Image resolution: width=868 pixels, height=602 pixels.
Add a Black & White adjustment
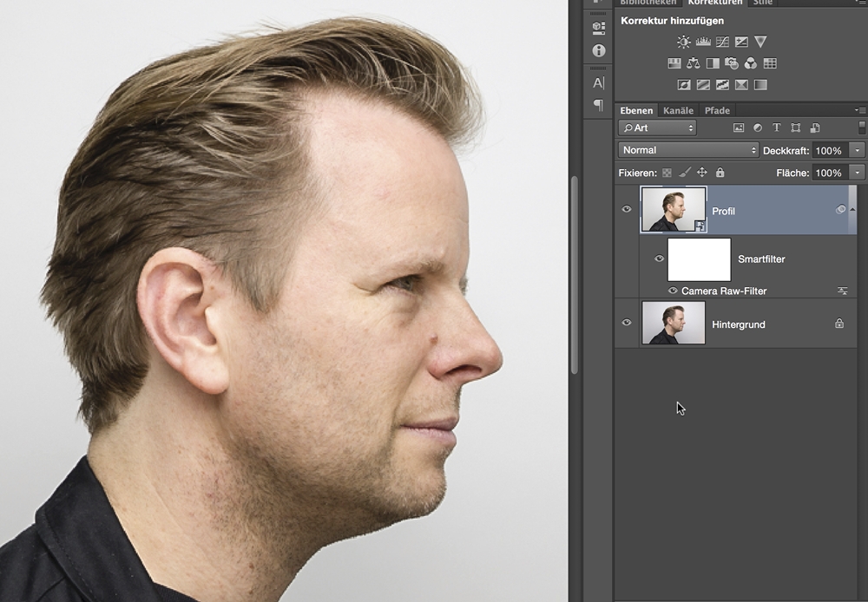pos(713,63)
